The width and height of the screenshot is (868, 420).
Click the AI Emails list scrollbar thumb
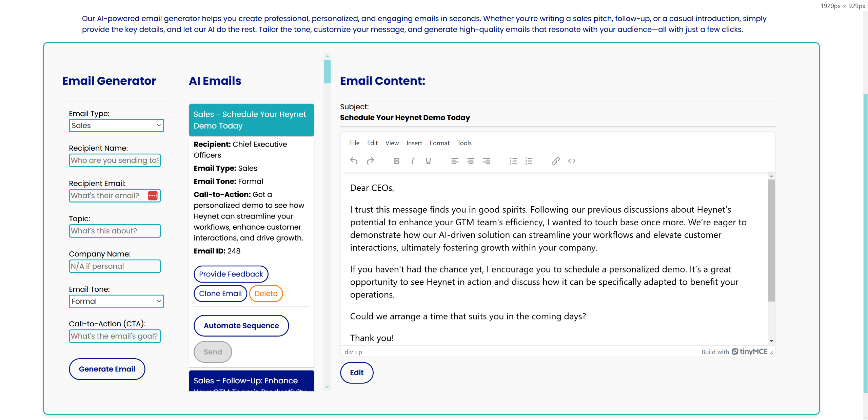pos(327,71)
